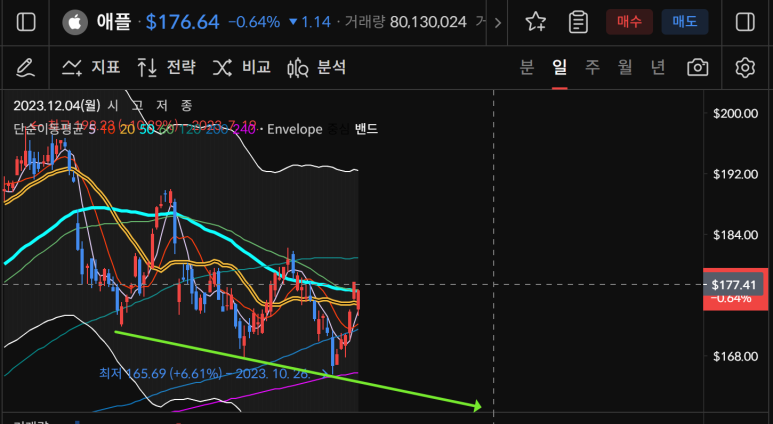This screenshot has height=424, width=773.
Task: Open the 지표 indicators menu
Action: (91, 67)
